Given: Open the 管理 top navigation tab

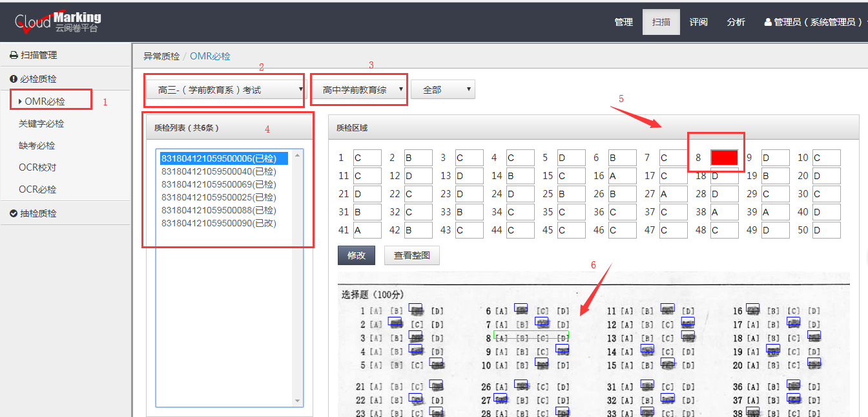Looking at the screenshot, I should [x=623, y=22].
